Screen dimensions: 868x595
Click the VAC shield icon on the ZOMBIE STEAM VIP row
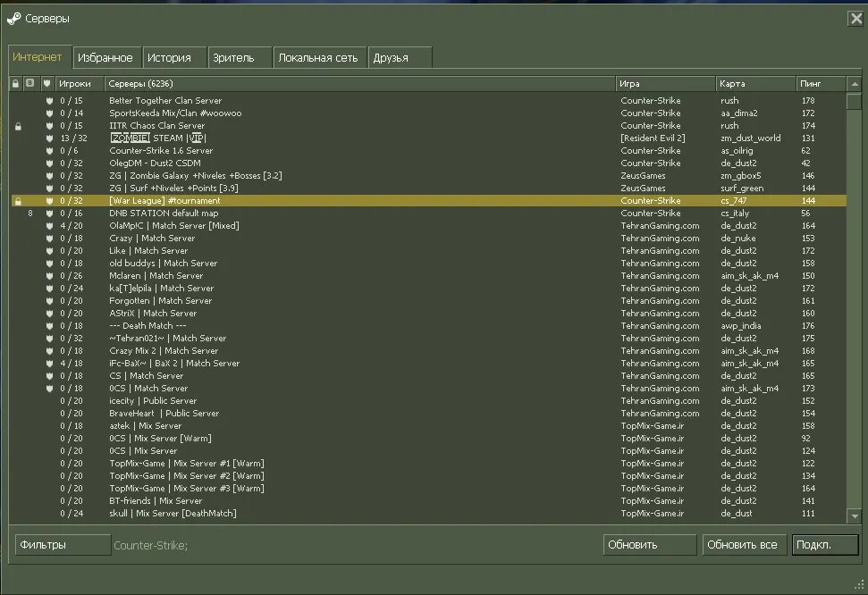tap(49, 138)
